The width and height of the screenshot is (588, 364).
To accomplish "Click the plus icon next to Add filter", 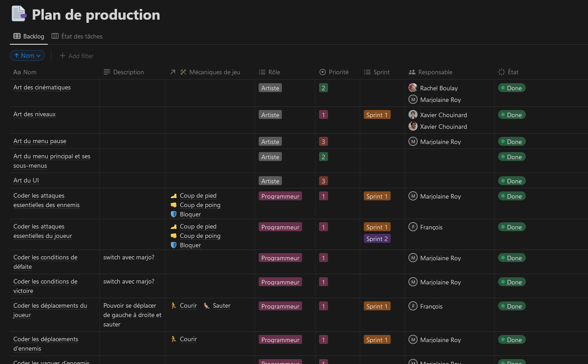I will pyautogui.click(x=63, y=56).
